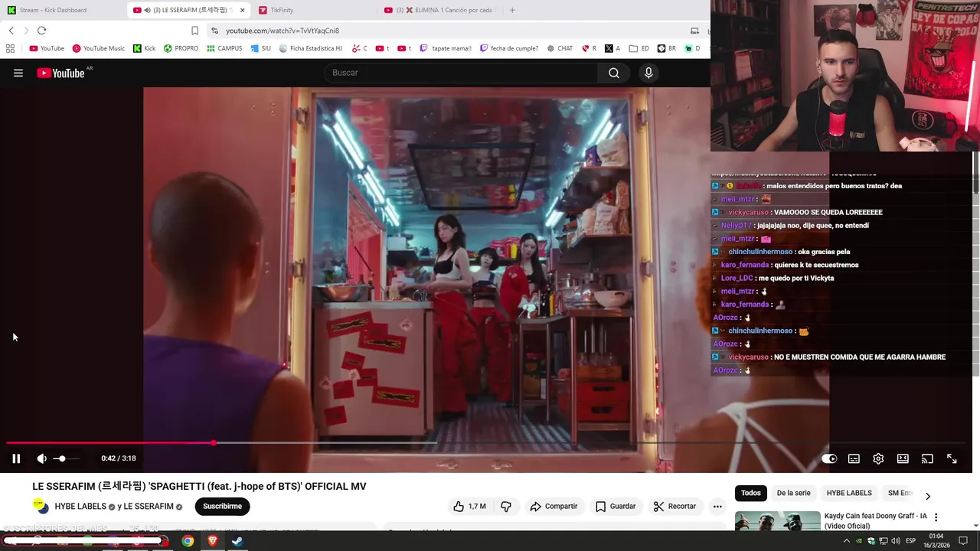Expand the ED bookmarks folder
Screen dimensions: 980x551
639,48
